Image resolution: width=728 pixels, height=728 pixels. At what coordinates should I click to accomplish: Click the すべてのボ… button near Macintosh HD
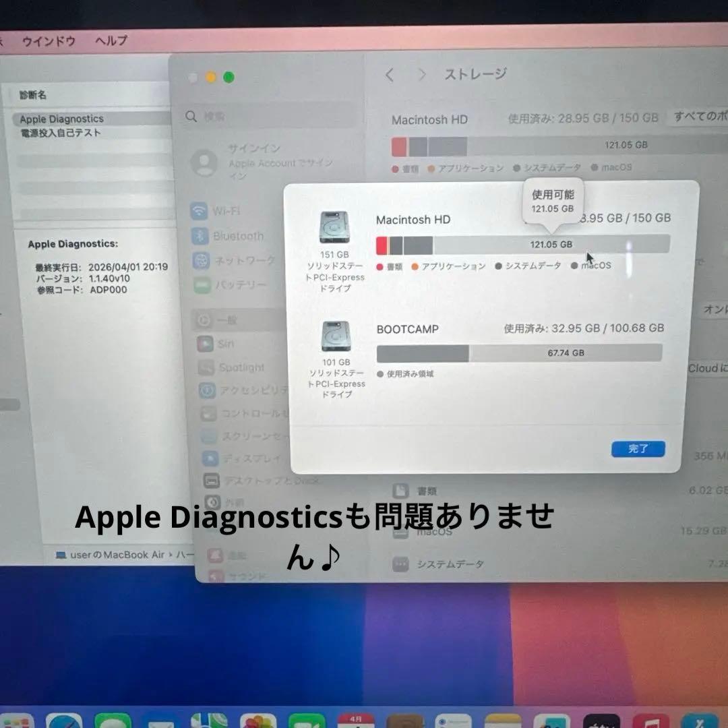coord(699,116)
